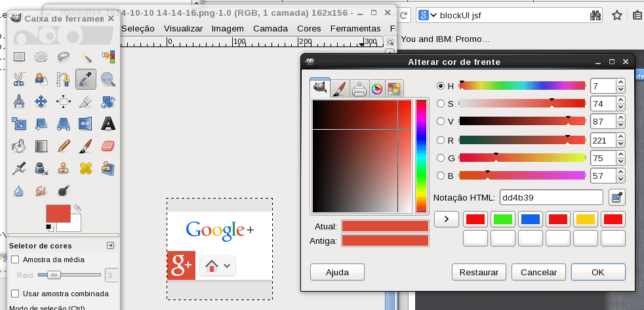This screenshot has height=310, width=644.
Task: Click the OK button
Action: (x=598, y=272)
